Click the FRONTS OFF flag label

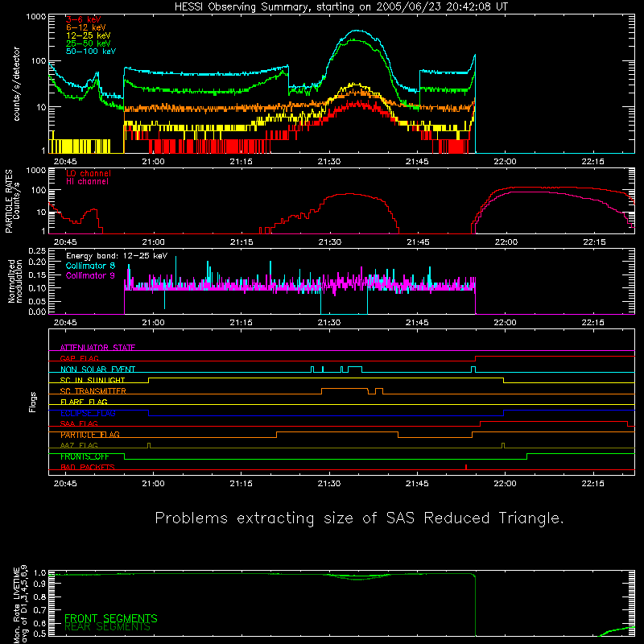point(85,456)
